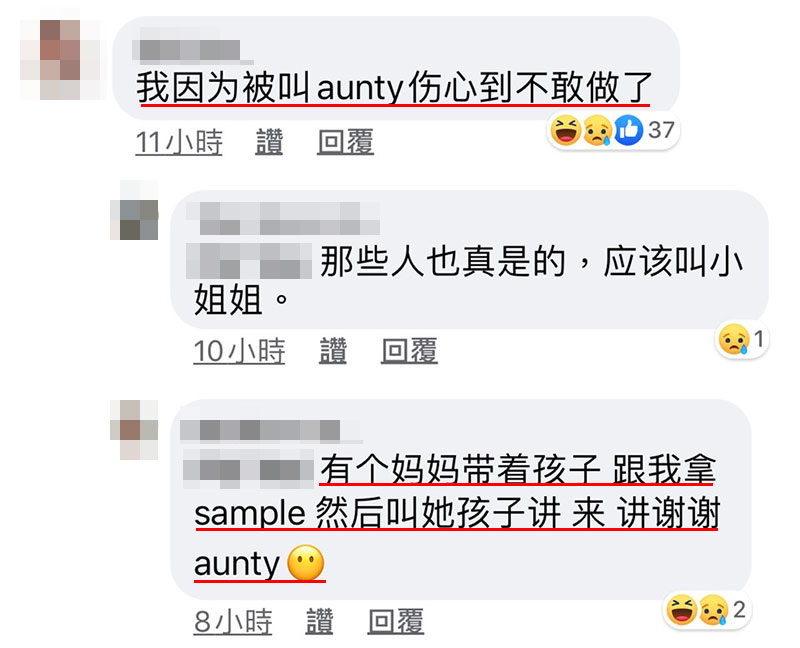Click the crying reaction on second comment
Screen dimensions: 800x648
[x=734, y=339]
